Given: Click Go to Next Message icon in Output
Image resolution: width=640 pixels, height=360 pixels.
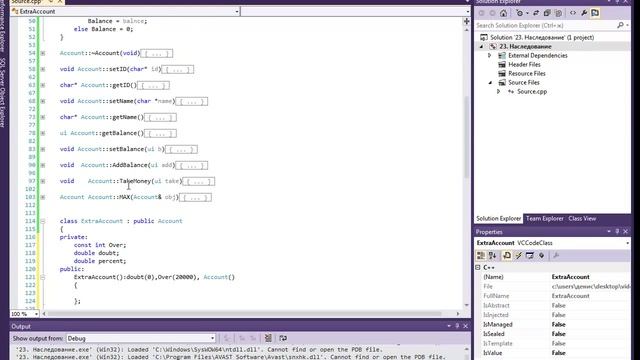Looking at the screenshot, I should (x=253, y=338).
